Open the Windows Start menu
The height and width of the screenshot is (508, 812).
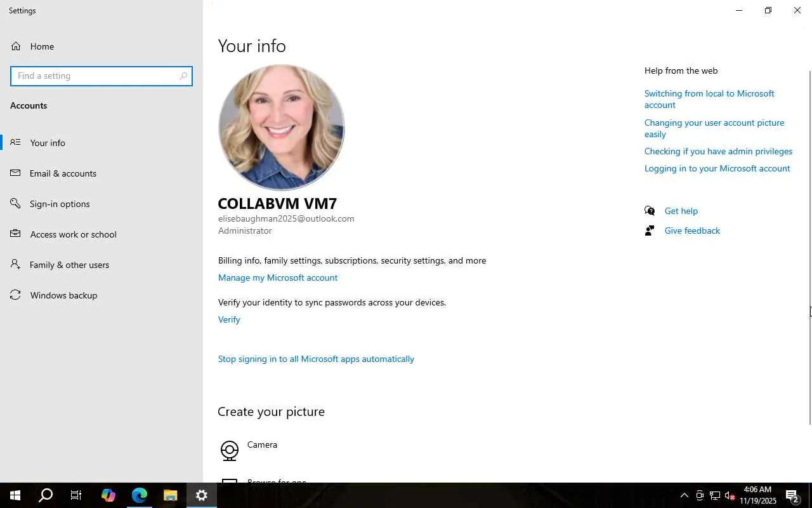coord(15,495)
